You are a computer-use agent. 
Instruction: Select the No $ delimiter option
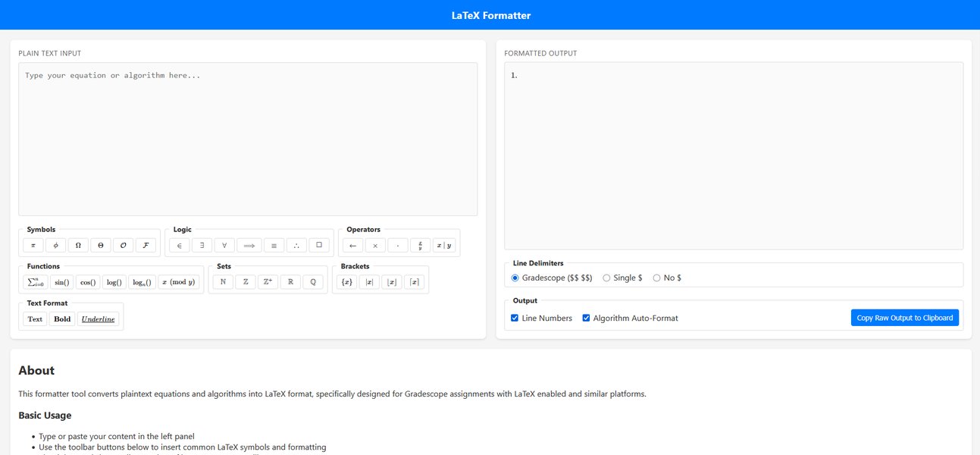coord(656,278)
